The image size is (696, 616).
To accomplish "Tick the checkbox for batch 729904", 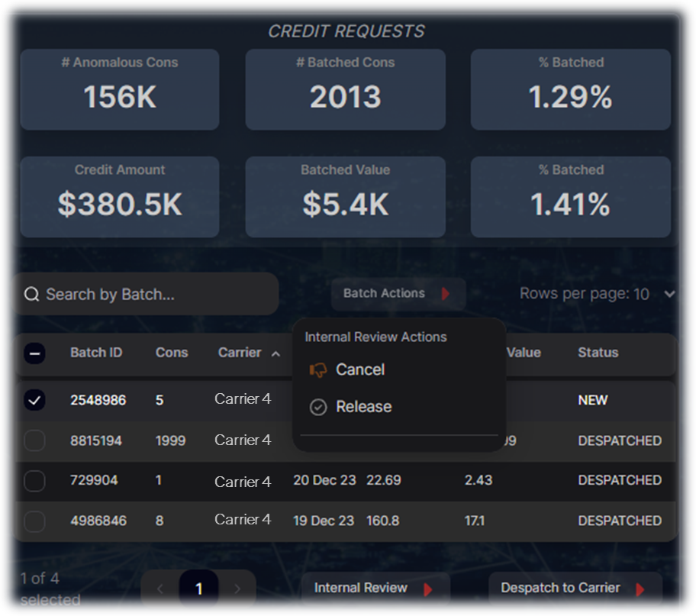I will (x=35, y=481).
